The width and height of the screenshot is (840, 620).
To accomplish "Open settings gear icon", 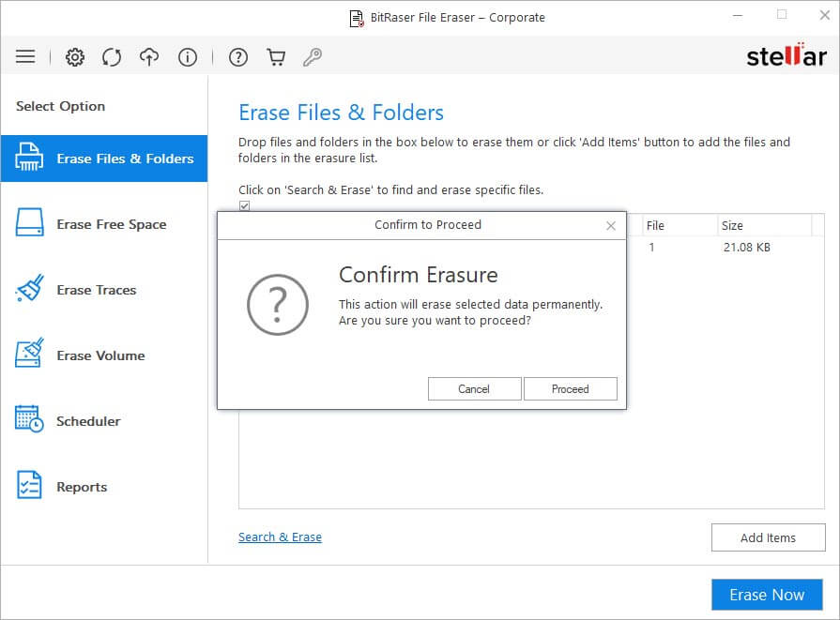I will (75, 57).
